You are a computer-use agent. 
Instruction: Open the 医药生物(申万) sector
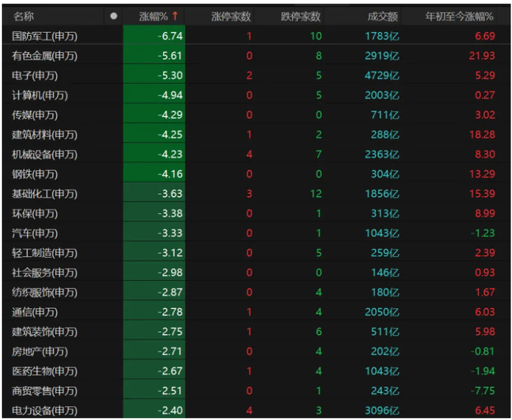click(45, 371)
